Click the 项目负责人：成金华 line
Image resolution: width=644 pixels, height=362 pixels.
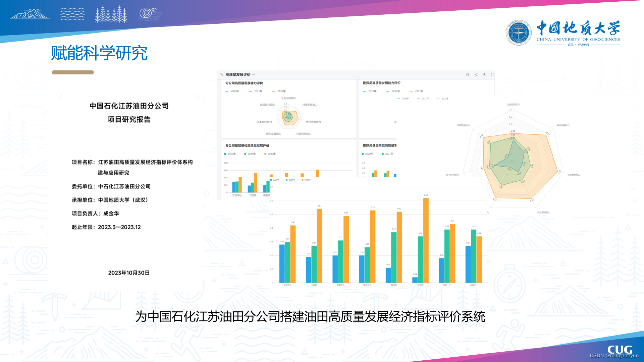click(x=95, y=214)
